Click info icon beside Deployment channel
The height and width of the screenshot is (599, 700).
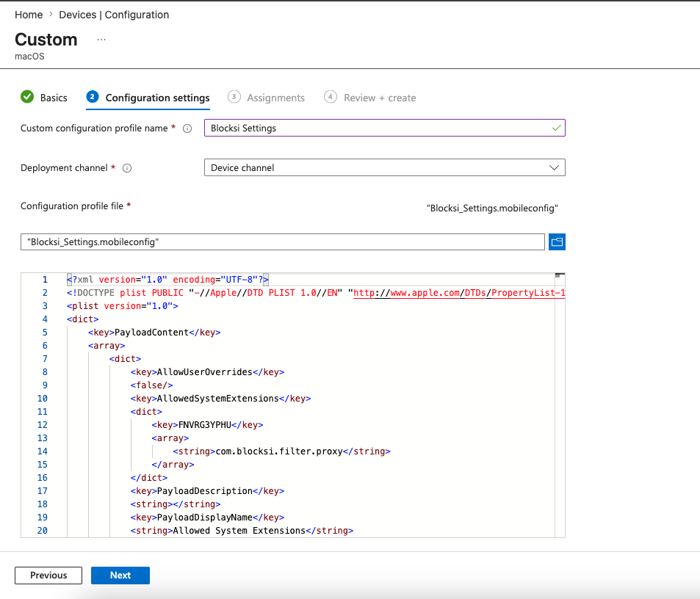(x=127, y=168)
